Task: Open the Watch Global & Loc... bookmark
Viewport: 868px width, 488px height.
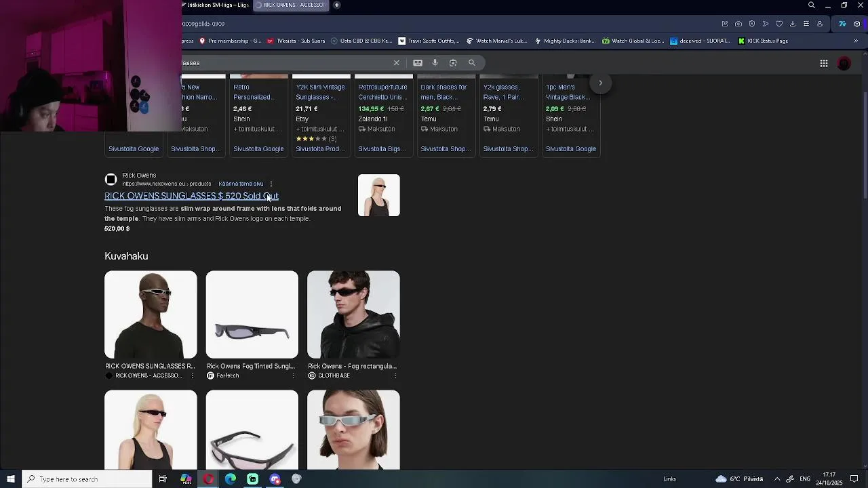Action: point(633,41)
